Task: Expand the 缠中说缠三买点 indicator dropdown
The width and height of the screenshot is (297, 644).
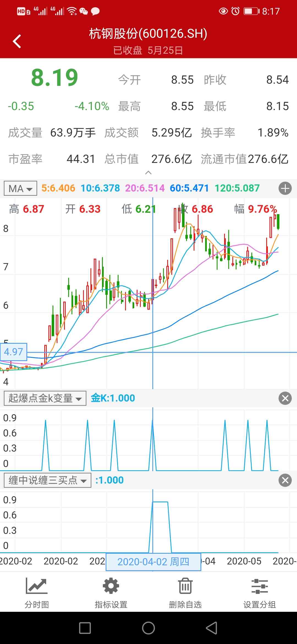Action: pos(48,480)
